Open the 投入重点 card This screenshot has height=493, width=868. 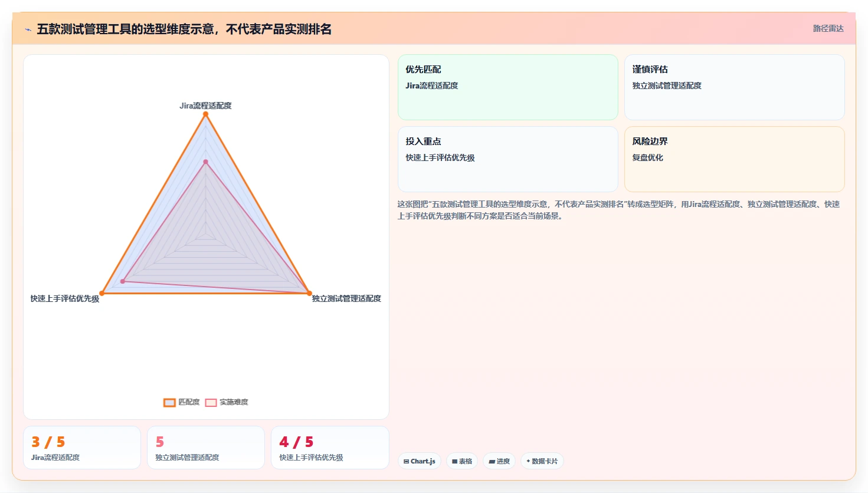click(507, 159)
